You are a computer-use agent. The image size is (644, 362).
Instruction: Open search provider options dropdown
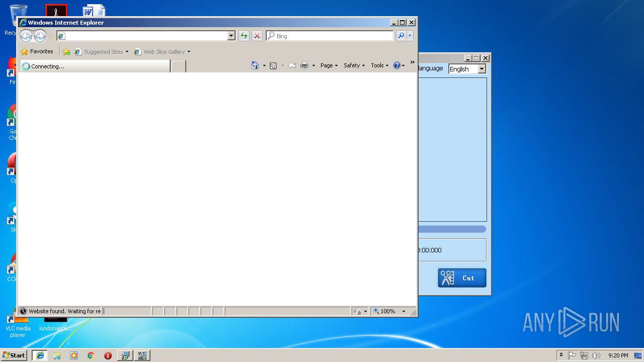(x=410, y=36)
